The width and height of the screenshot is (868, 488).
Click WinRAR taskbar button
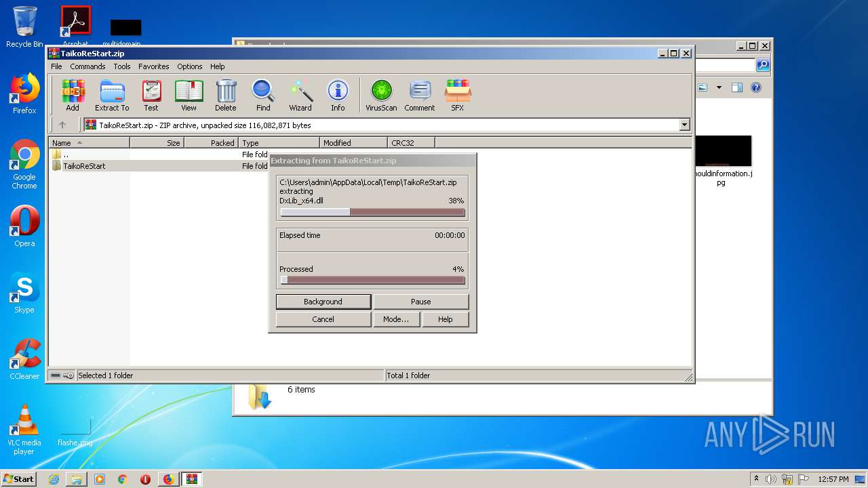pos(191,479)
